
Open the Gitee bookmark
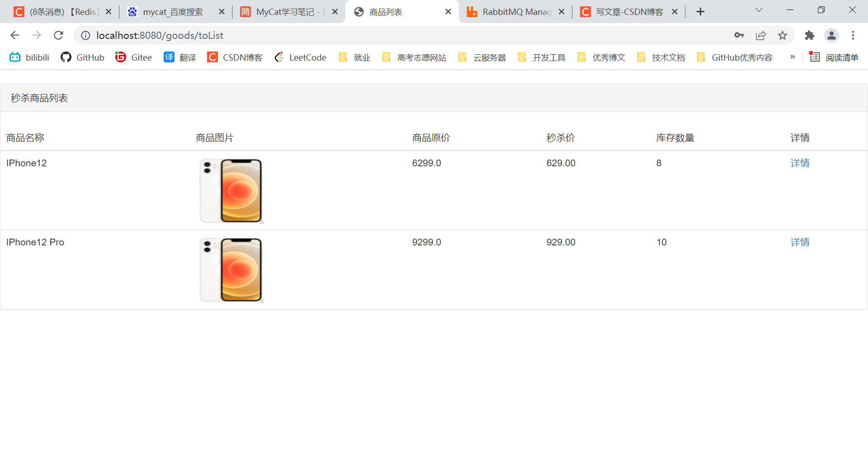click(x=133, y=57)
